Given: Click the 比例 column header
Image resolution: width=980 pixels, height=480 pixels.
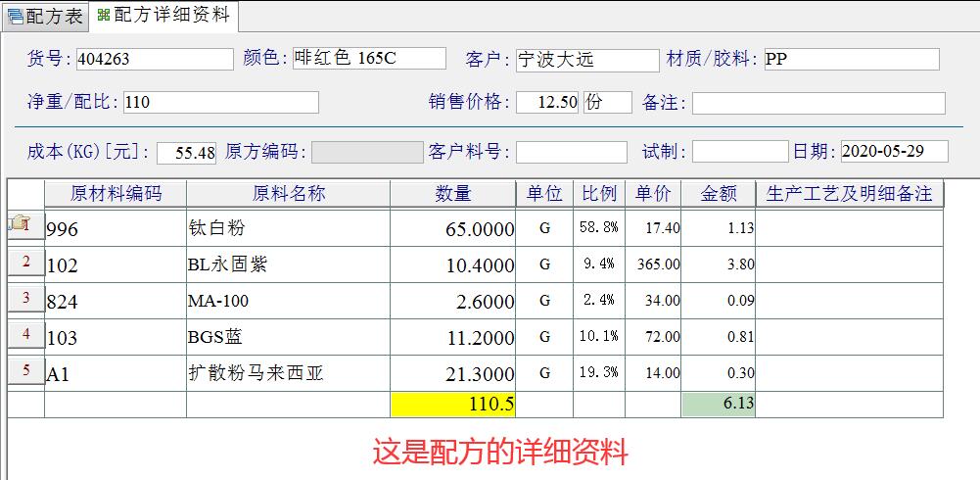Looking at the screenshot, I should pos(599,194).
